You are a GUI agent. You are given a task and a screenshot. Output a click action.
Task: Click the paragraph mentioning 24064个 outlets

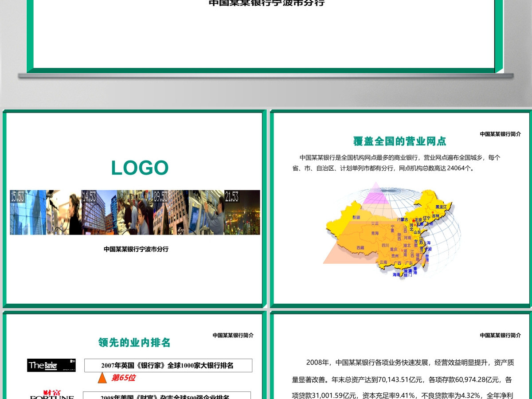coord(397,163)
